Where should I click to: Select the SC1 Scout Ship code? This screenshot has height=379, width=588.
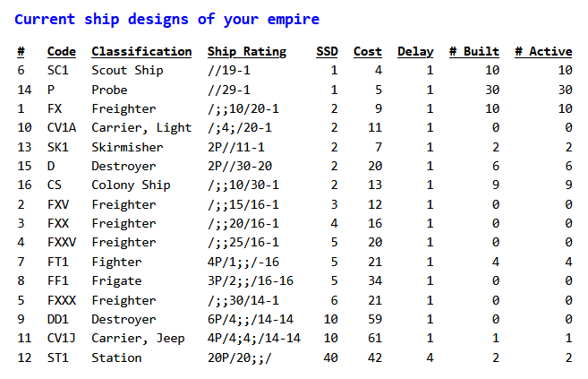pos(57,70)
